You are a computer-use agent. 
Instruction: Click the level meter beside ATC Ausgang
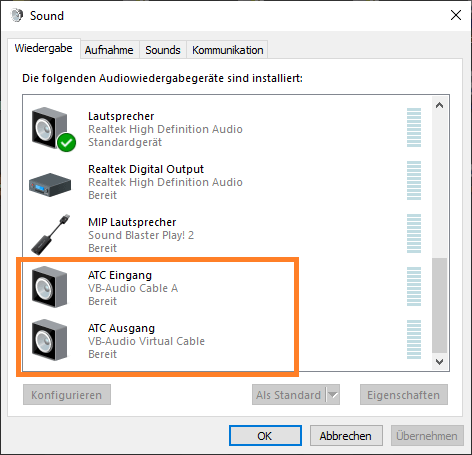coord(414,339)
